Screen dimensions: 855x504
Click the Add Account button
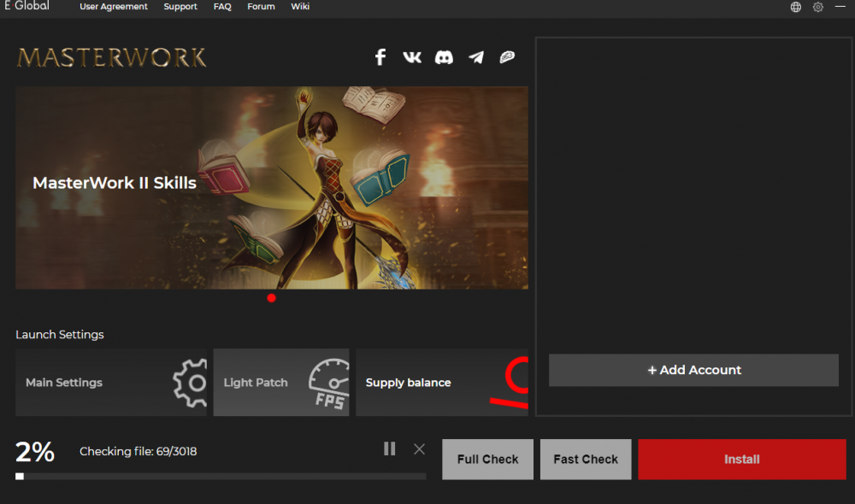tap(693, 371)
